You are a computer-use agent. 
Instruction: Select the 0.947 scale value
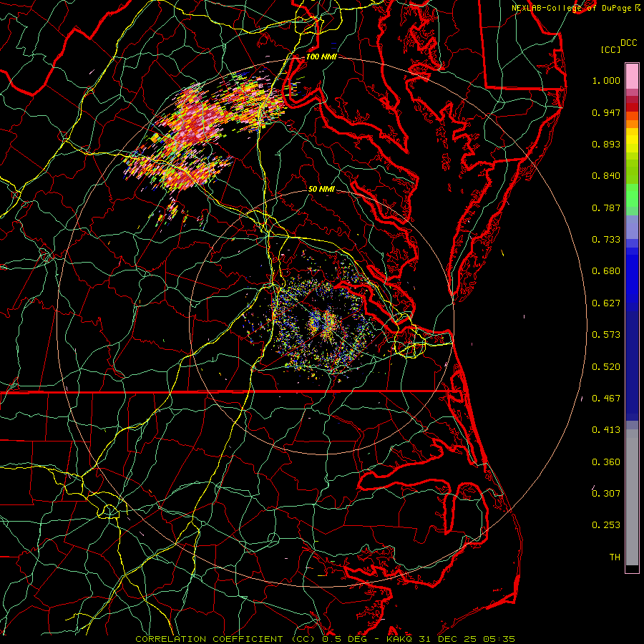pos(606,112)
